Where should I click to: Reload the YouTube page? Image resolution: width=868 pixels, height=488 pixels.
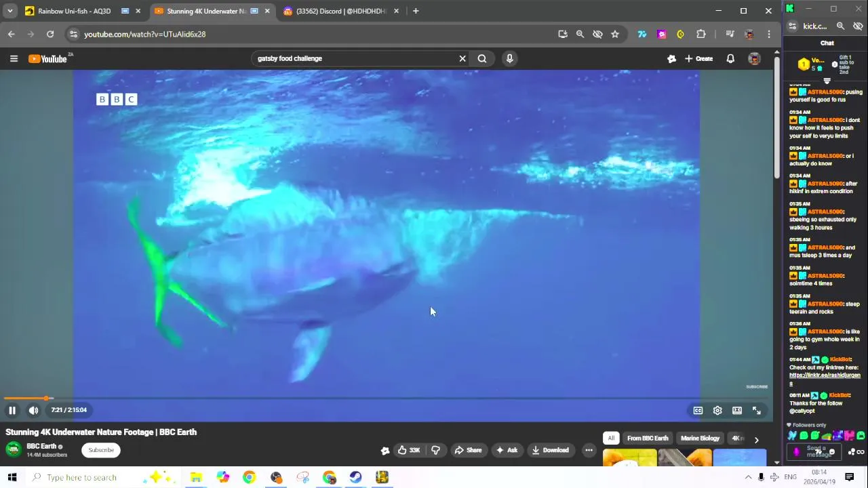[50, 34]
